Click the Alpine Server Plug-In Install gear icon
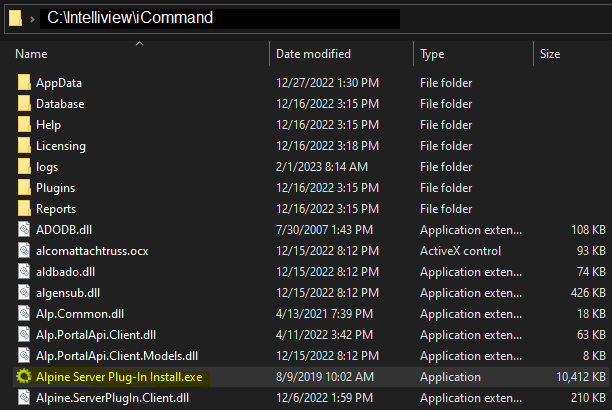The height and width of the screenshot is (410, 612). (24, 376)
